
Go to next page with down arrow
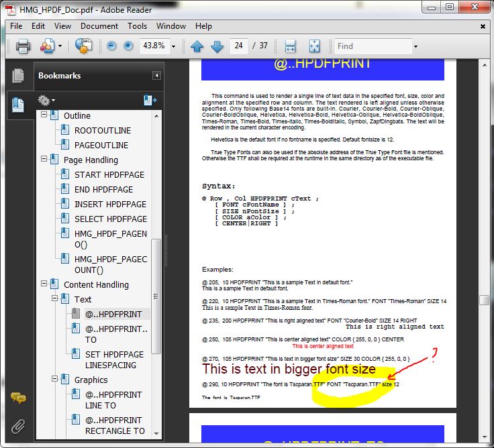217,46
